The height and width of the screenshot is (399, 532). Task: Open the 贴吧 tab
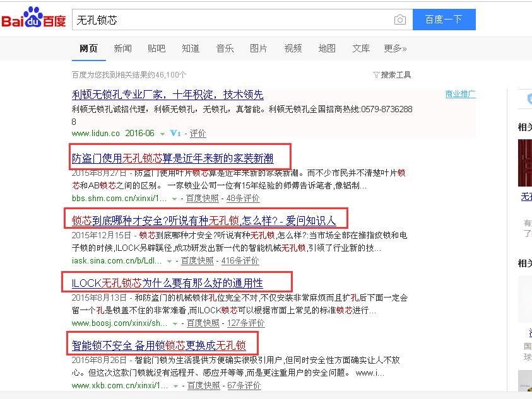tap(157, 49)
